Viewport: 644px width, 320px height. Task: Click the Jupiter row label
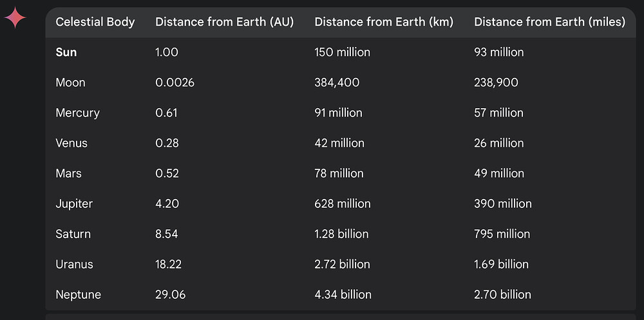tap(74, 203)
